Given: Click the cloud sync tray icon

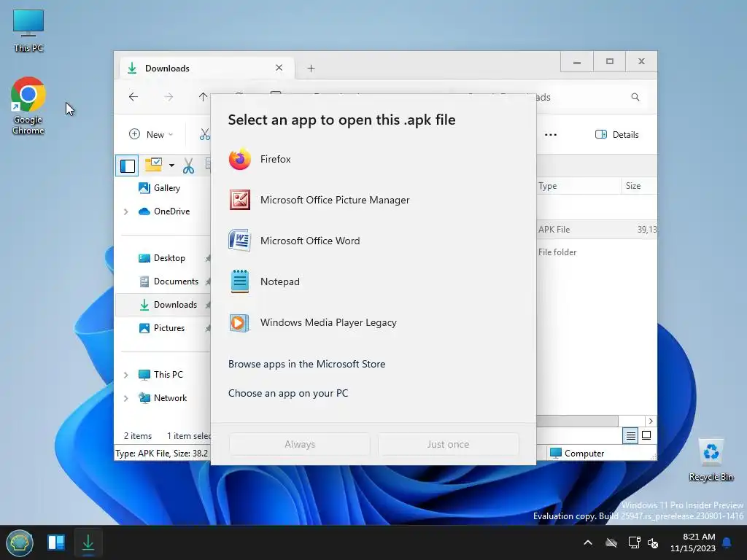Looking at the screenshot, I should tap(611, 542).
